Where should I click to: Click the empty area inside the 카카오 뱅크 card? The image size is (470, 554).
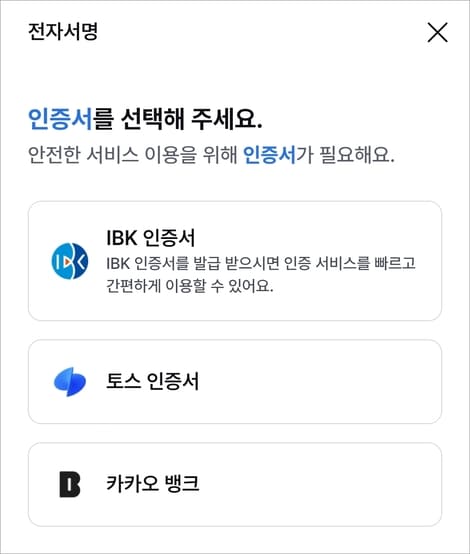(318, 484)
